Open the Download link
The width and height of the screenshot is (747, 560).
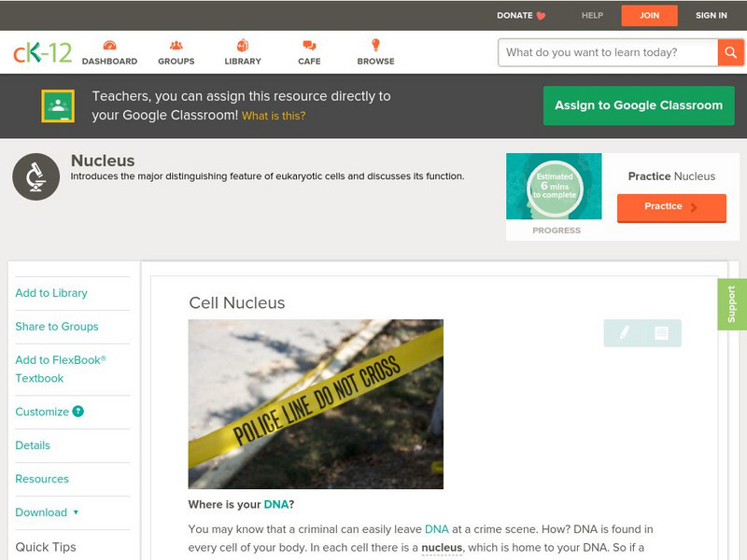[41, 512]
